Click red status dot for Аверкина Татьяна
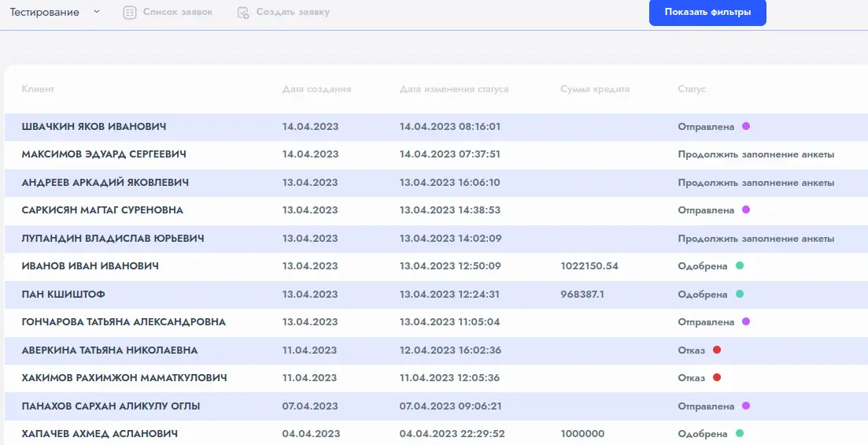This screenshot has width=868, height=445. coord(717,350)
